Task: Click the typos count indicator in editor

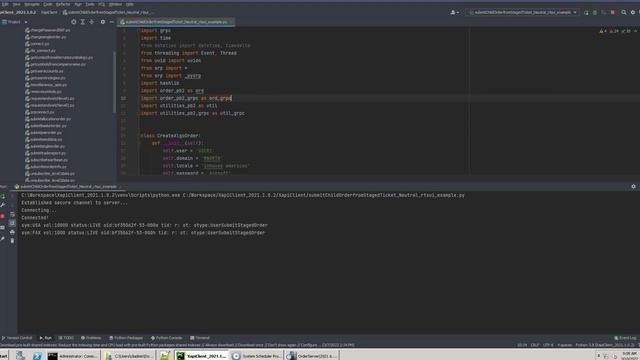Action: (626, 31)
